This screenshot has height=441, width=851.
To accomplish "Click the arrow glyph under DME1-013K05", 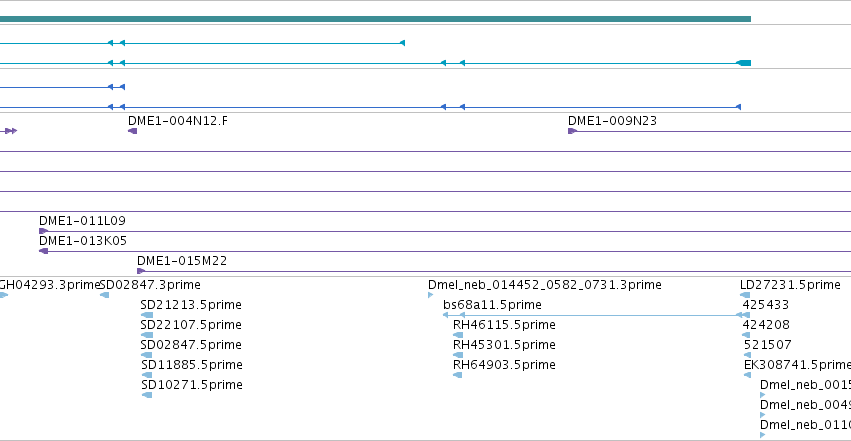I will coord(43,251).
